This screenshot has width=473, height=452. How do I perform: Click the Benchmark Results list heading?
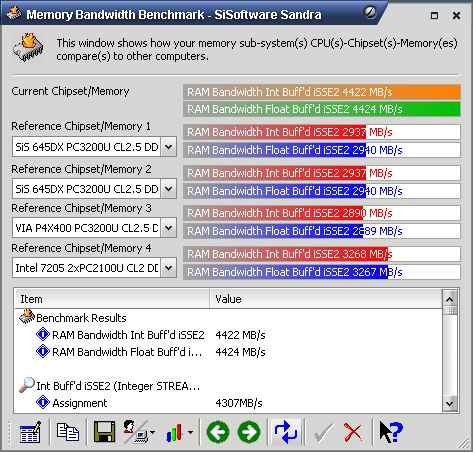(x=81, y=318)
